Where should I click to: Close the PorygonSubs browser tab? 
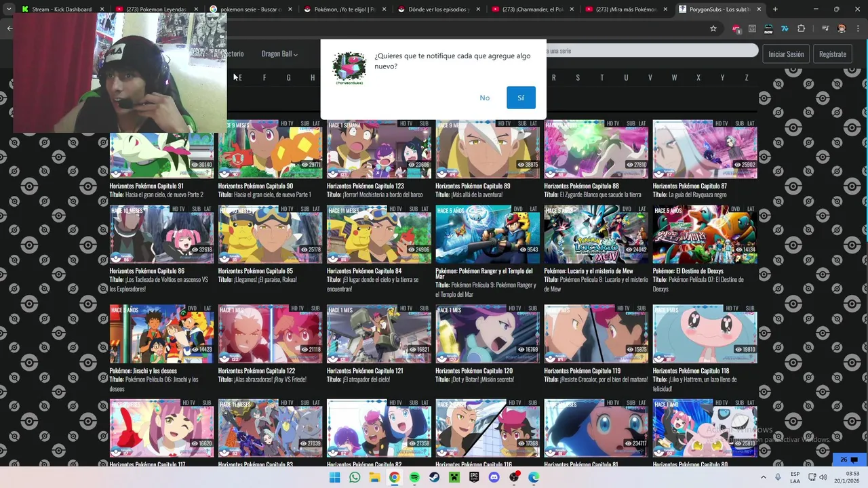tap(759, 9)
